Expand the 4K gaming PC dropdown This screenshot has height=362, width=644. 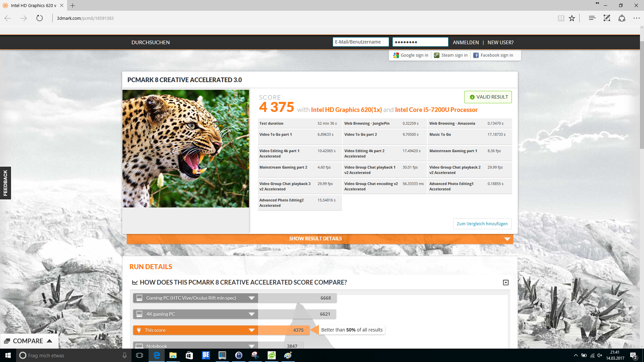251,314
